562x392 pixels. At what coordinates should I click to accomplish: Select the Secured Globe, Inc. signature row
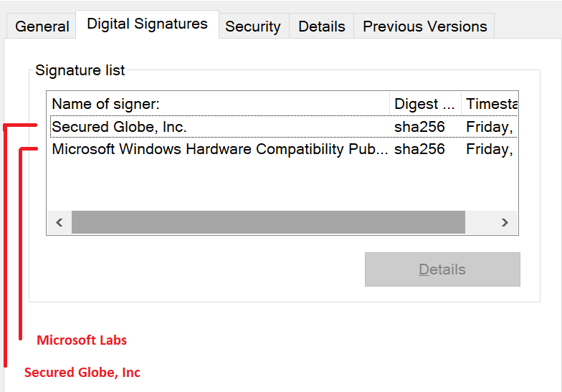click(x=120, y=127)
